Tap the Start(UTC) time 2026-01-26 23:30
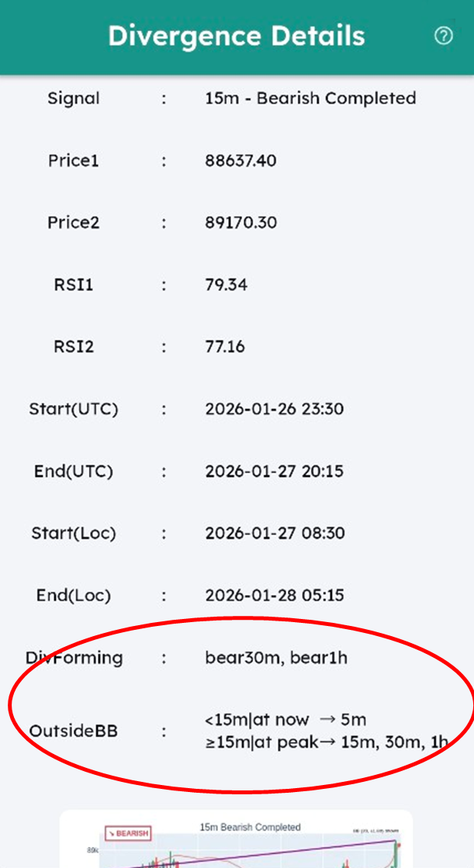This screenshot has height=868, width=474. pyautogui.click(x=274, y=409)
